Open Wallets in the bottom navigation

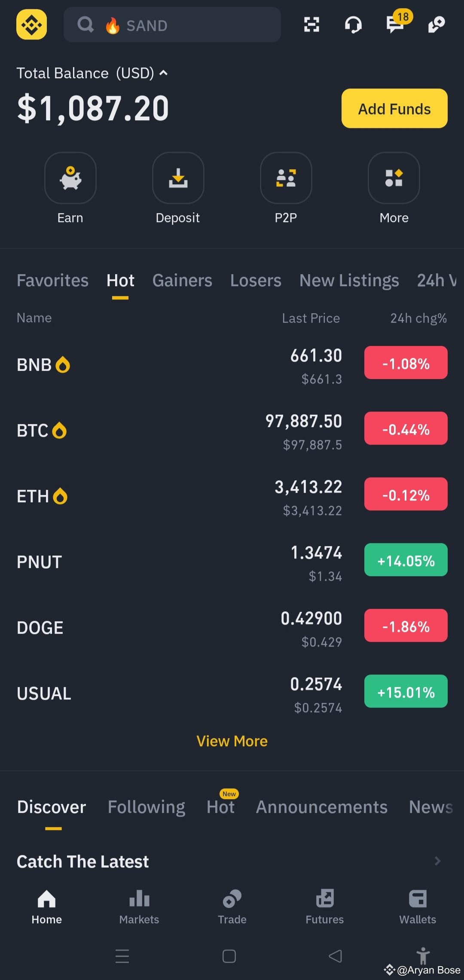418,907
